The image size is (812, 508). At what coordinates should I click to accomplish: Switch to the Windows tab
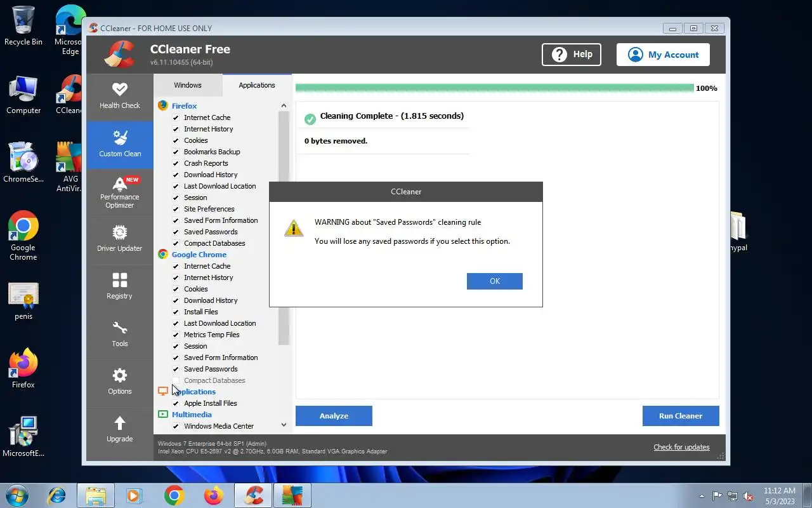point(188,85)
